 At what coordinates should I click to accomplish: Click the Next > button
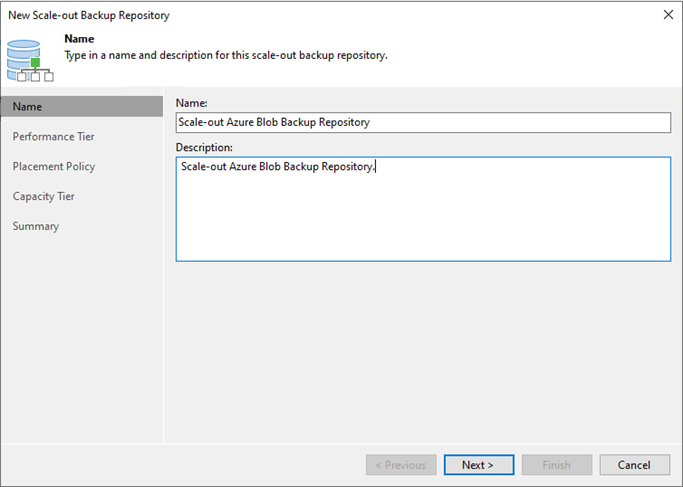click(x=479, y=465)
